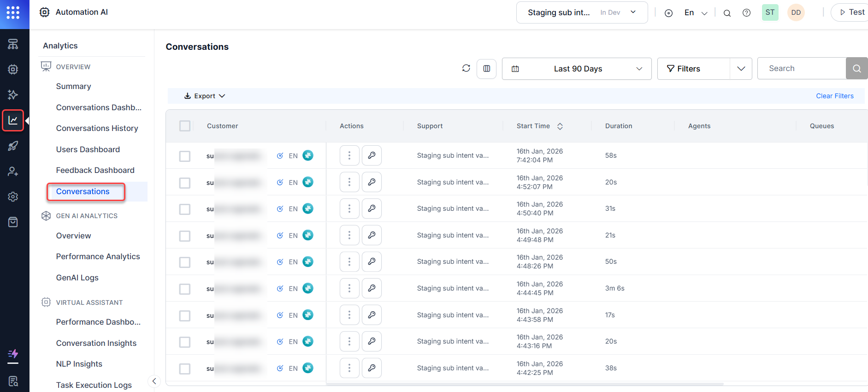
Task: Open the Analytics chart icon in sidebar
Action: click(x=13, y=120)
